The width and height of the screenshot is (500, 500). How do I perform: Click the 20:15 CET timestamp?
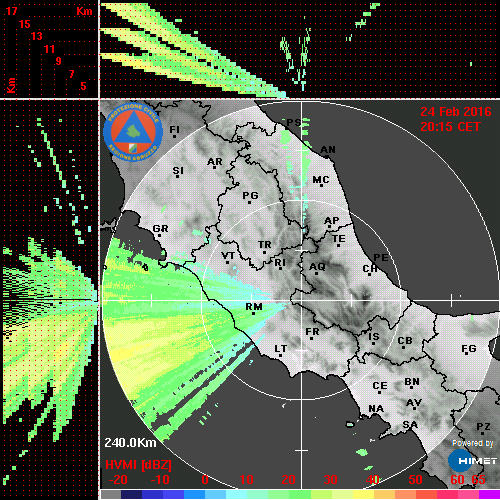pyautogui.click(x=450, y=127)
